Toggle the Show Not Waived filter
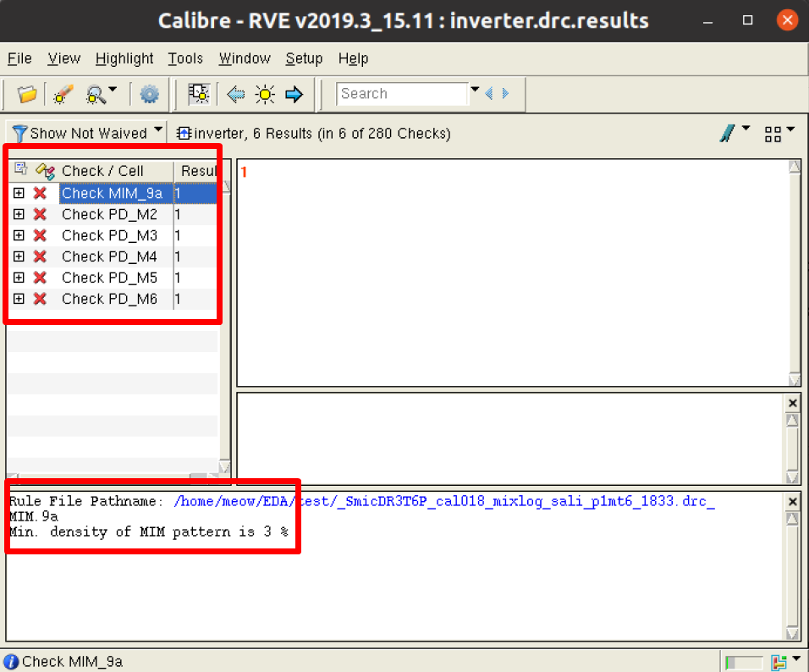Viewport: 809px width, 672px height. [82, 132]
